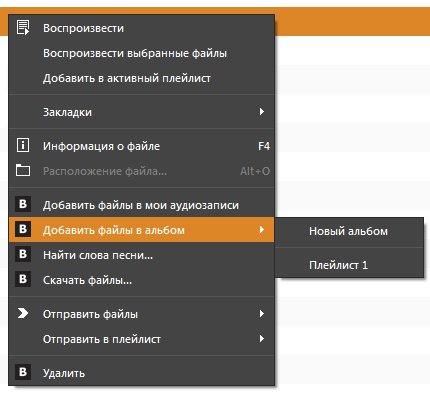Image resolution: width=430 pixels, height=395 pixels.
Task: Click the arrow icon beside Отправить файлы
Action: 23,313
